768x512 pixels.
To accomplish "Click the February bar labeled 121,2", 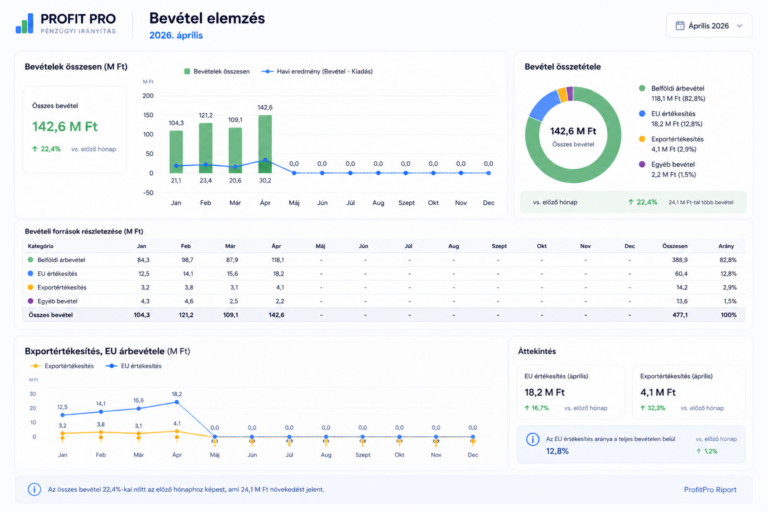I will (x=206, y=148).
